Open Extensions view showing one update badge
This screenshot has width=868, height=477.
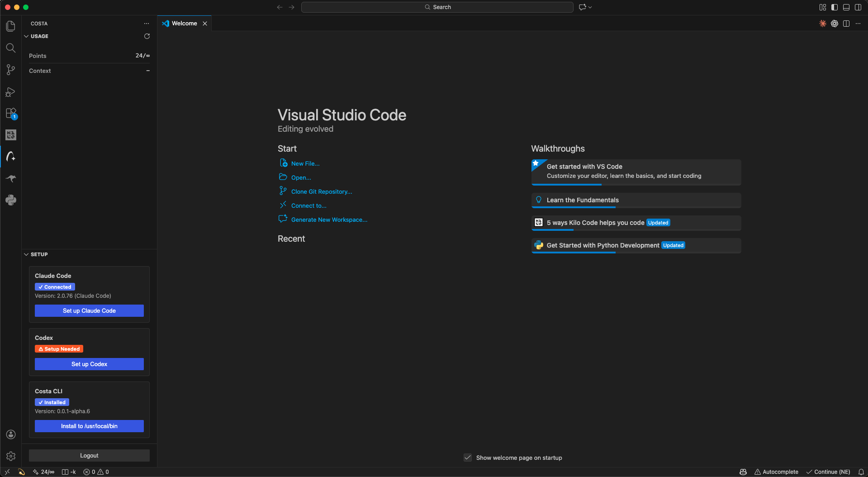coord(11,113)
